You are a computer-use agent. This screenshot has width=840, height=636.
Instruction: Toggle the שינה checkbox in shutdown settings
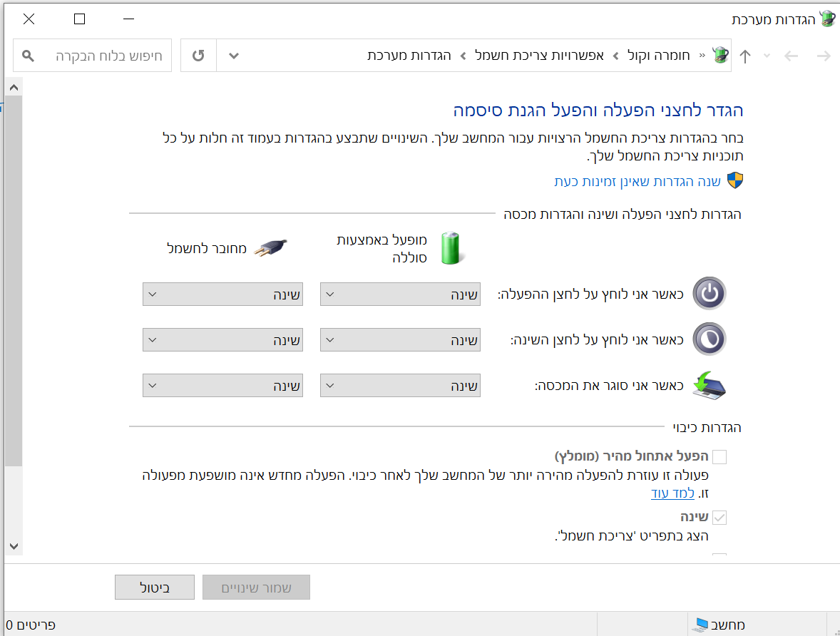tap(719, 518)
